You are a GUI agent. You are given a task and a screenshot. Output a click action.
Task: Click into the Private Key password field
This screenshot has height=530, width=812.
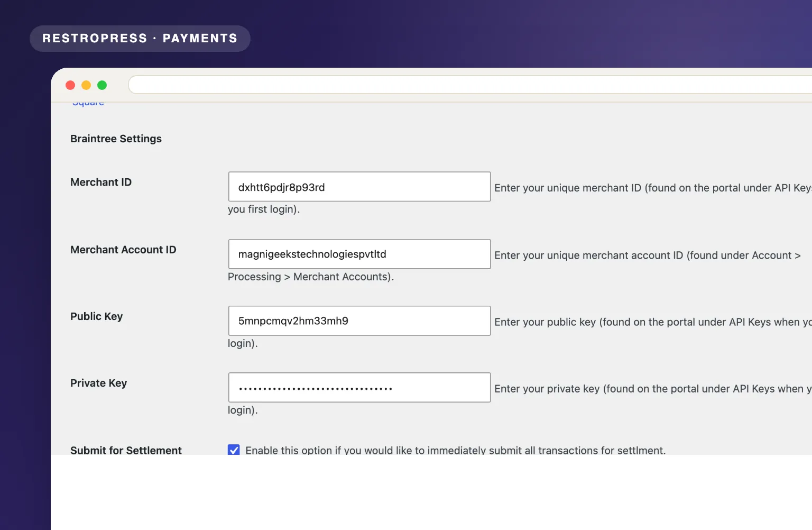[x=359, y=388]
